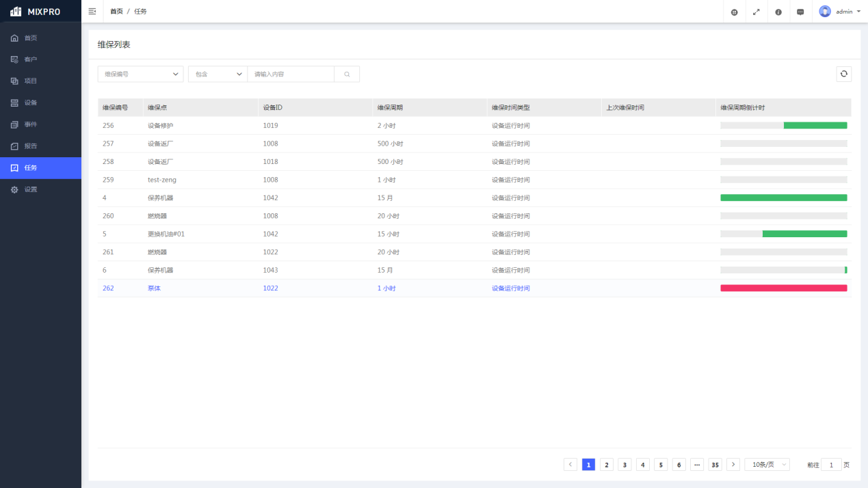Viewport: 868px width, 488px height.
Task: Expand the admin user menu
Action: tap(840, 12)
